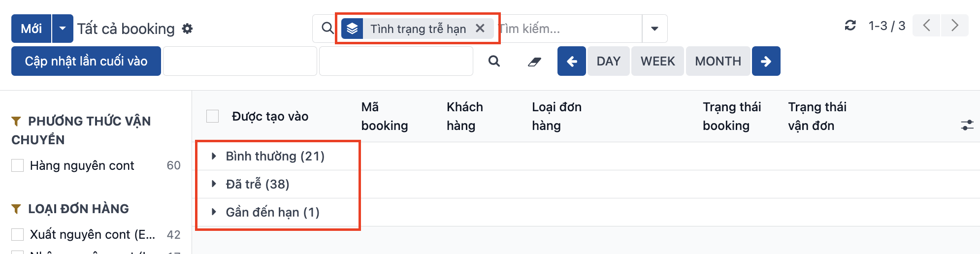Image resolution: width=980 pixels, height=254 pixels.
Task: Move to previous period with blue left arrow
Action: pyautogui.click(x=572, y=61)
